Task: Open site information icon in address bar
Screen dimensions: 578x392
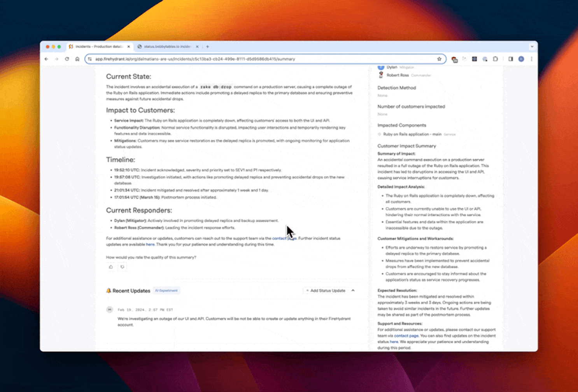Action: (x=90, y=59)
